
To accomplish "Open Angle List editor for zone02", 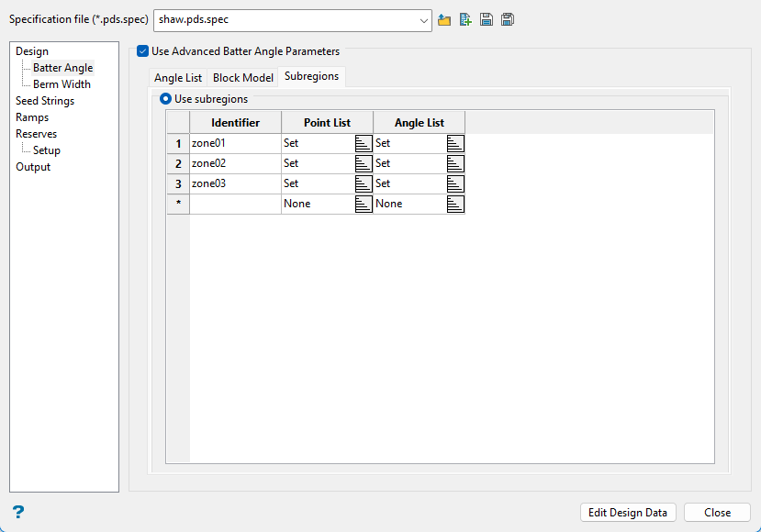I will tap(455, 163).
